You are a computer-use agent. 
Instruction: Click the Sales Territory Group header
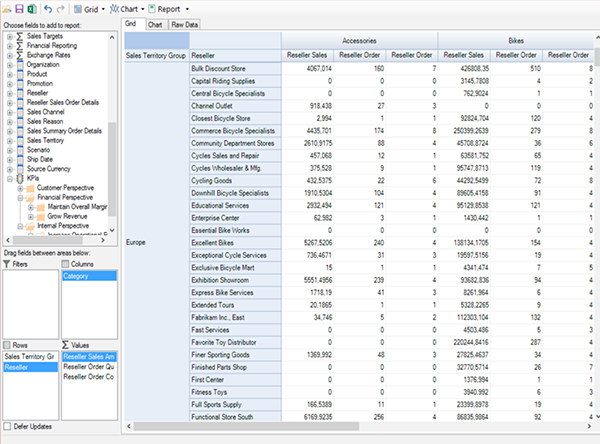click(x=156, y=56)
